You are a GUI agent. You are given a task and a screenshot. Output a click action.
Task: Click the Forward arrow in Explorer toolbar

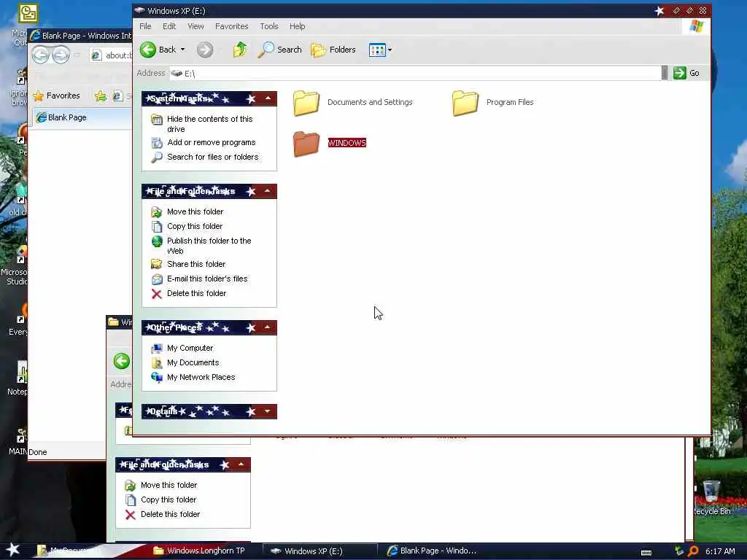(x=205, y=50)
